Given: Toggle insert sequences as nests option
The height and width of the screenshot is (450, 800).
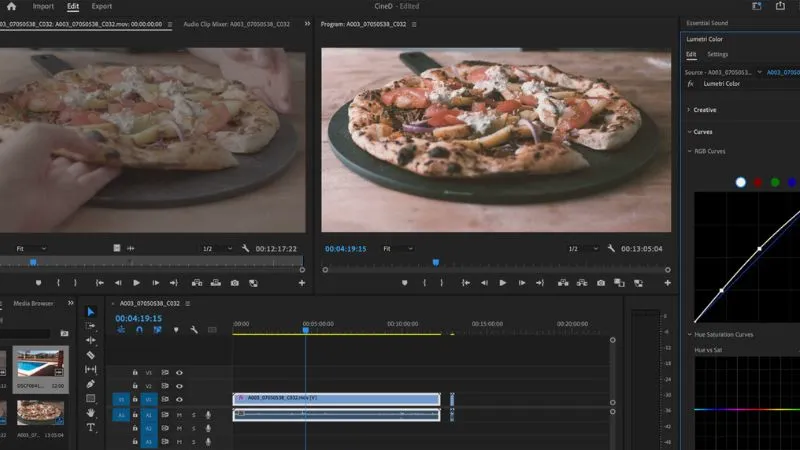Looking at the screenshot, I should coord(121,330).
